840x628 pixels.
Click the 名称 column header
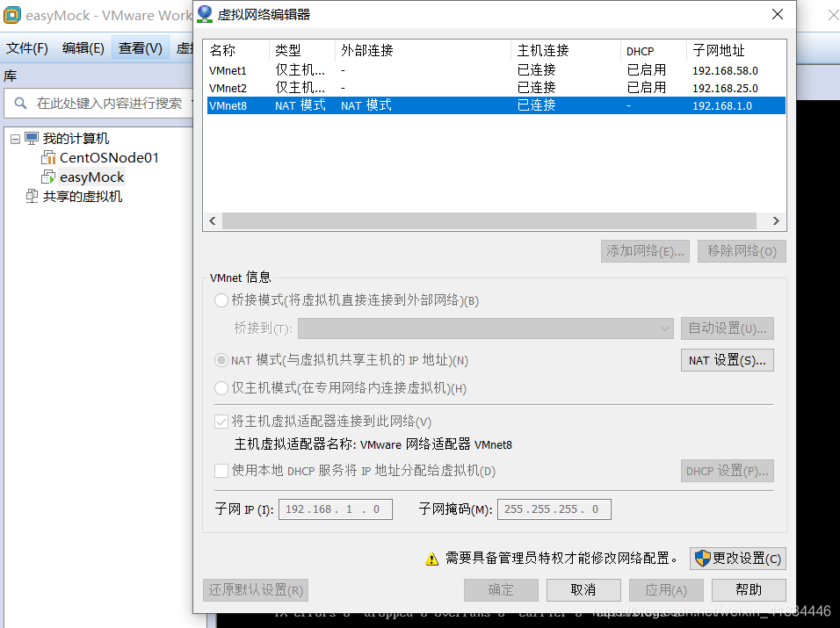click(x=223, y=50)
